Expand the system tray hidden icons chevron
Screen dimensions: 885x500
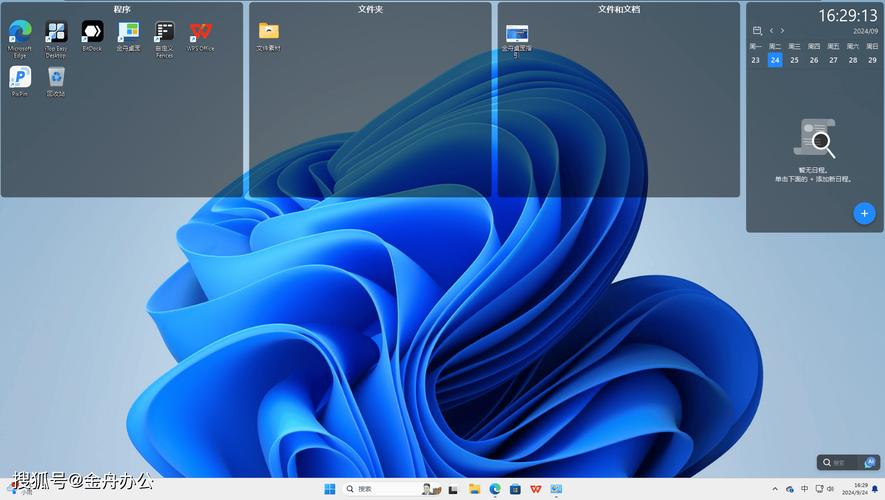point(775,489)
